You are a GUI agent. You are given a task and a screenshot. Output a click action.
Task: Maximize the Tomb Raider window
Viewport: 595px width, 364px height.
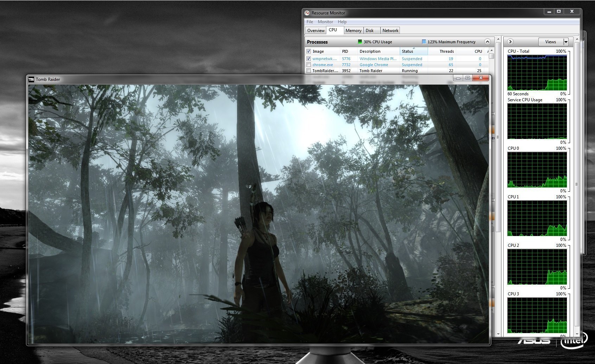tap(468, 78)
